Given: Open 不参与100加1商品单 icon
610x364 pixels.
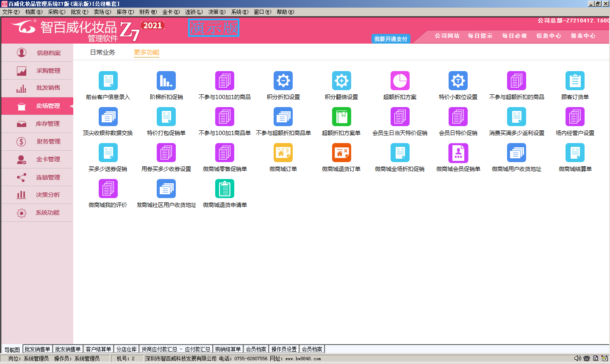Looking at the screenshot, I should tap(225, 117).
